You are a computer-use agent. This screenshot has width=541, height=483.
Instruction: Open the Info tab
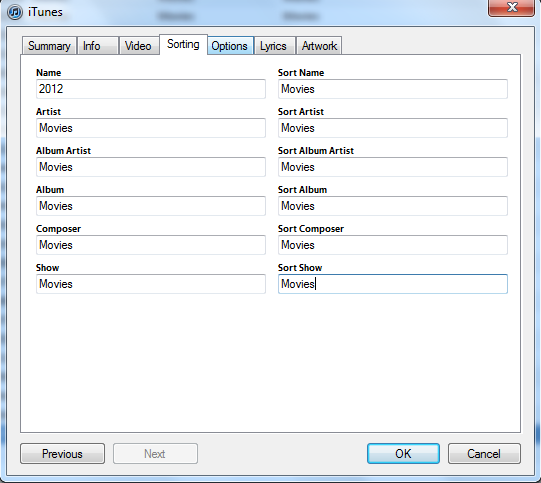click(98, 46)
